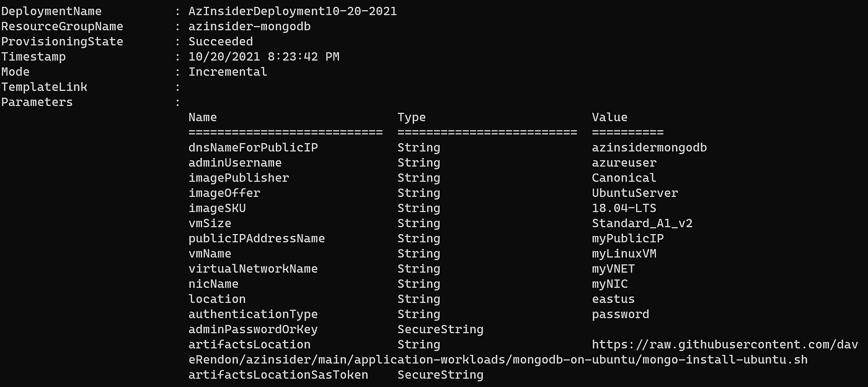Click the DeploymentName value AzInsiderDeployment10-20-2021
The width and height of the screenshot is (868, 387).
[x=293, y=11]
